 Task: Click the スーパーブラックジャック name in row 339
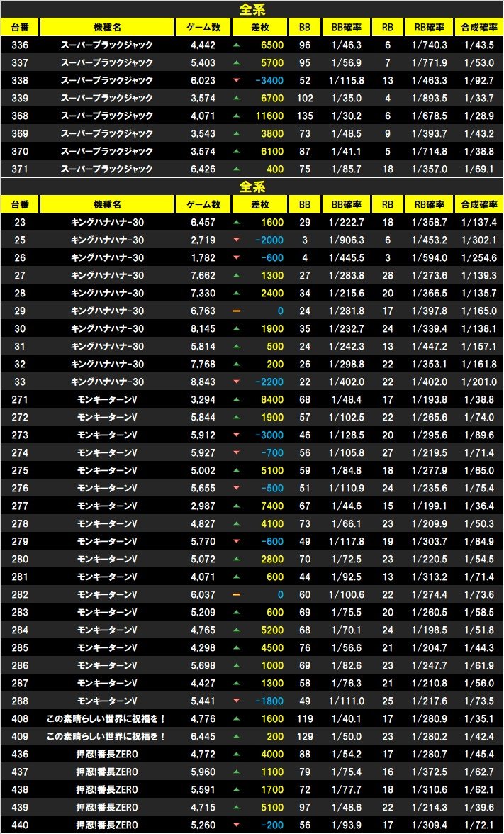(x=107, y=99)
